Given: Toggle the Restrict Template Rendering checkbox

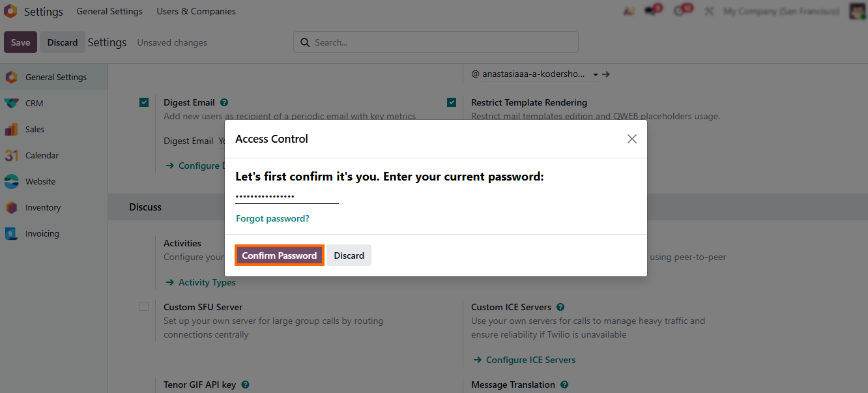Looking at the screenshot, I should pos(452,102).
